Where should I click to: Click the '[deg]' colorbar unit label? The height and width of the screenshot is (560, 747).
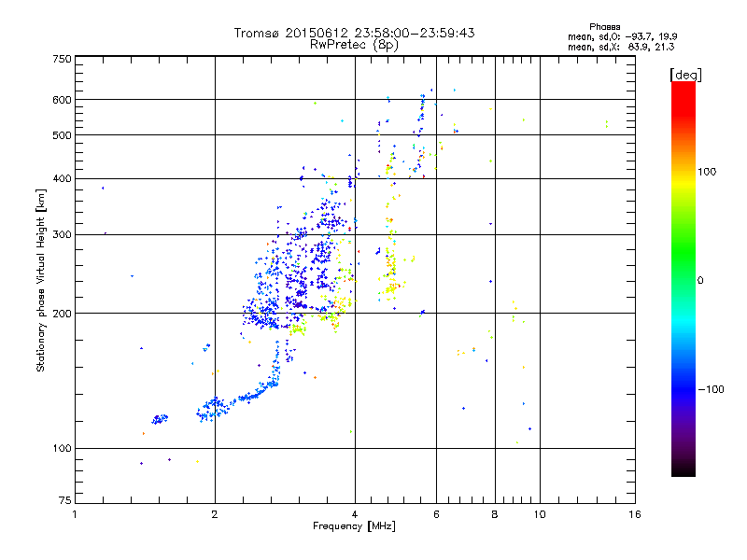[x=685, y=75]
